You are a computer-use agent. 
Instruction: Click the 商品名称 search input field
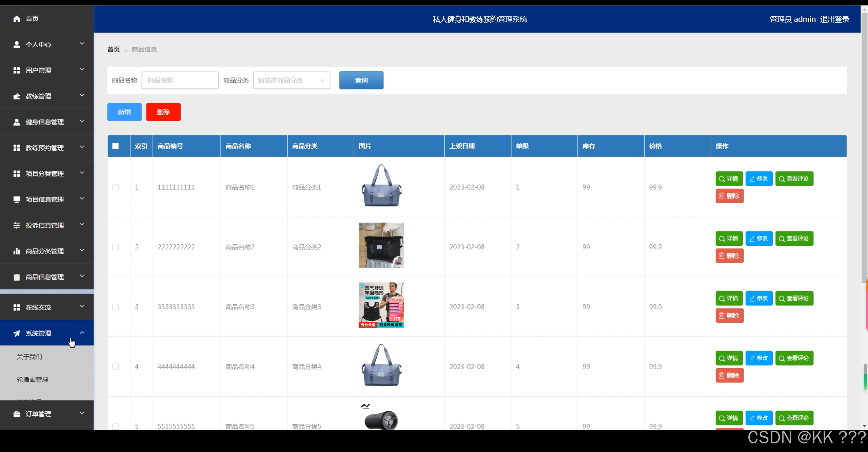click(180, 80)
